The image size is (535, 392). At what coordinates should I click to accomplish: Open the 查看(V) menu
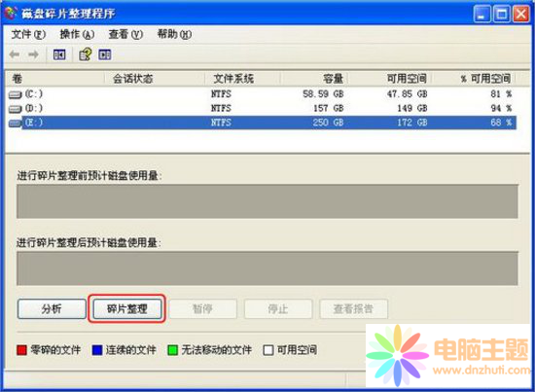tap(125, 34)
